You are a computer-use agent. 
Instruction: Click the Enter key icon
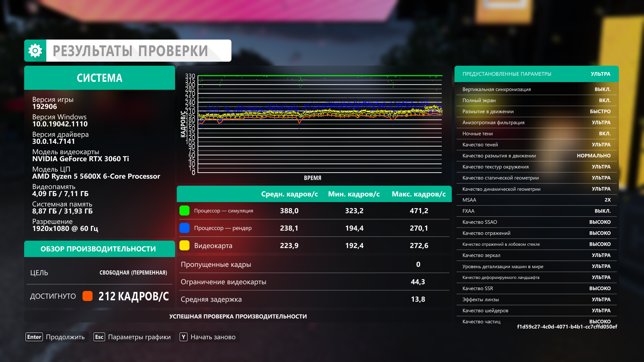[x=34, y=337]
